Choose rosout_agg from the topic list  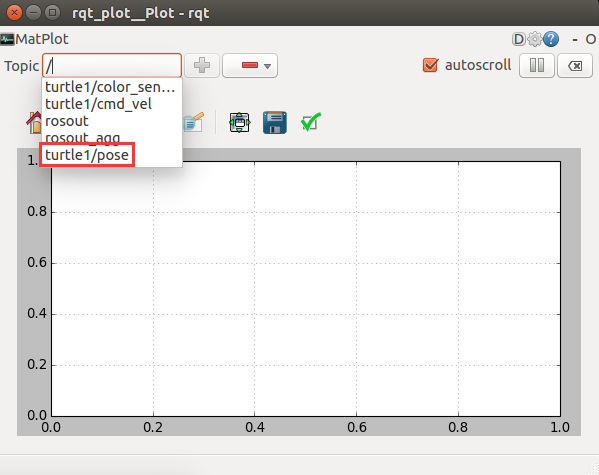(83, 138)
